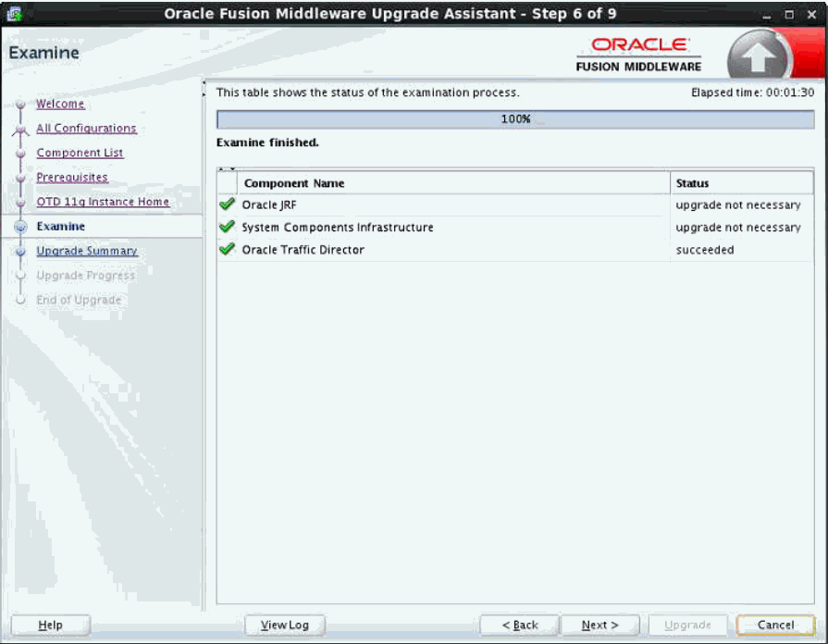This screenshot has width=828, height=644.
Task: Click the Upgrade Progress step label
Action: [85, 275]
